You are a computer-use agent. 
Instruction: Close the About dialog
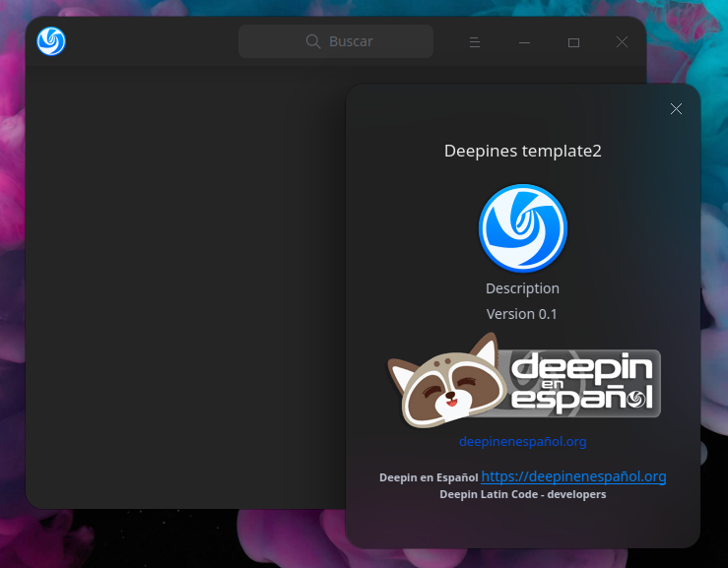coord(676,108)
